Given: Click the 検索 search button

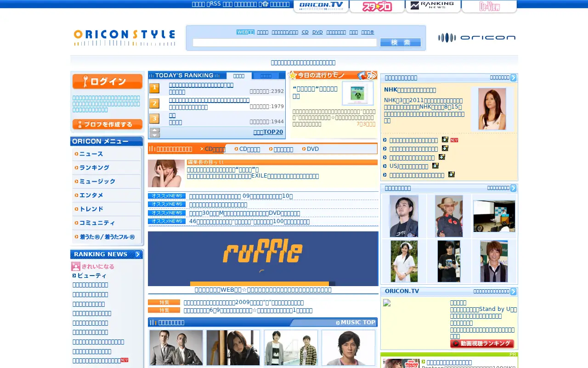Looking at the screenshot, I should [x=401, y=42].
